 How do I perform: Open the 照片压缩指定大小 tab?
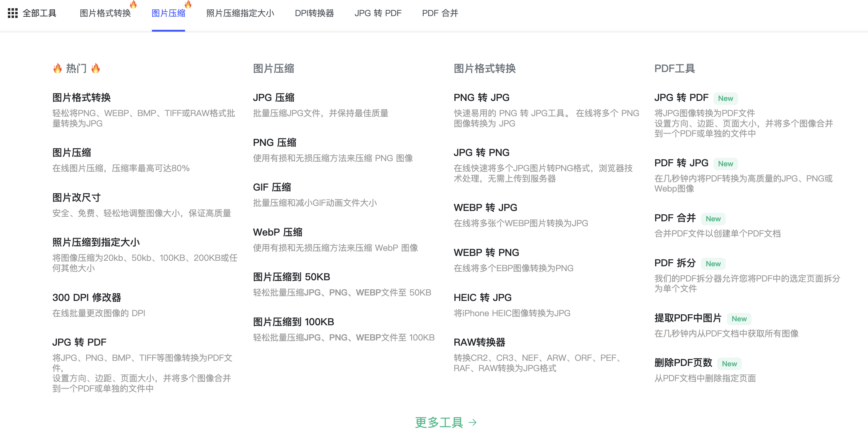[240, 13]
